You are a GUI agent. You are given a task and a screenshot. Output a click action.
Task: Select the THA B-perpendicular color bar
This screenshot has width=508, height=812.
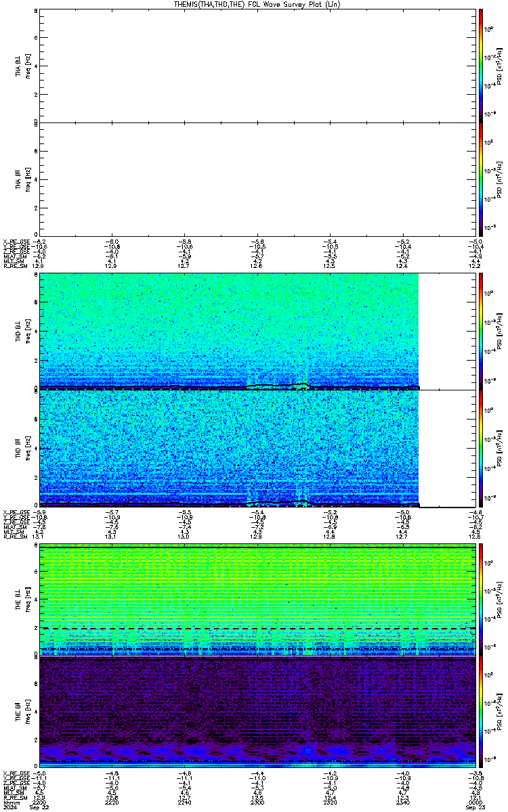coord(481,64)
